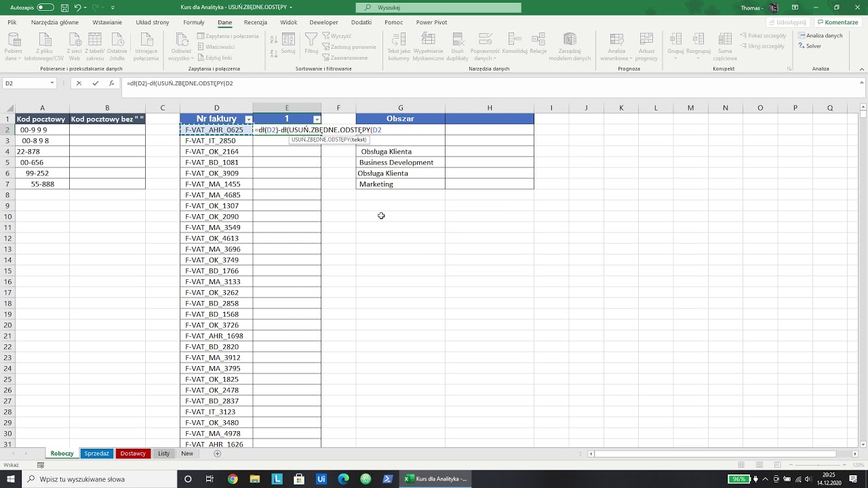Screen dimensions: 868x488
Task: Click Właściwości in the ribbon
Action: coord(216,47)
